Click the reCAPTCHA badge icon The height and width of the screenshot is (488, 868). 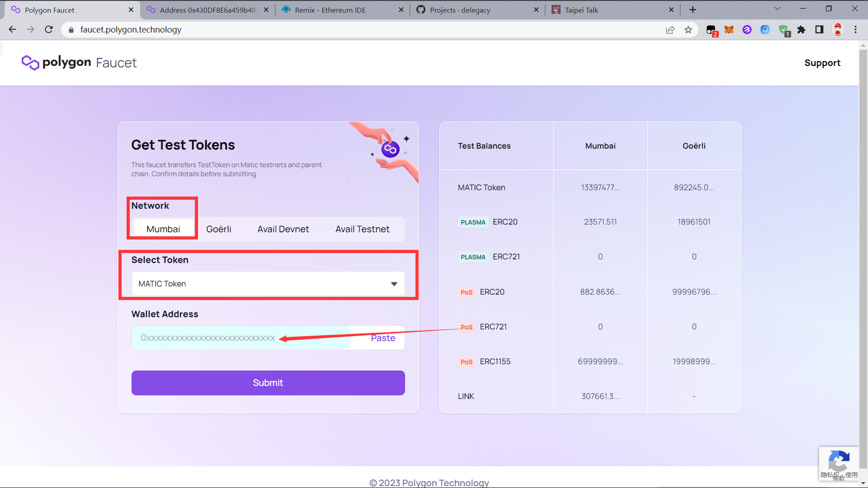[839, 462]
